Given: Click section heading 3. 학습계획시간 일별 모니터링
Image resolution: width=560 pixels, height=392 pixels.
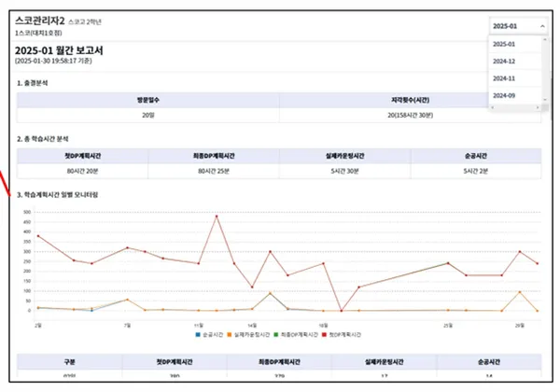Looking at the screenshot, I should coord(57,195).
